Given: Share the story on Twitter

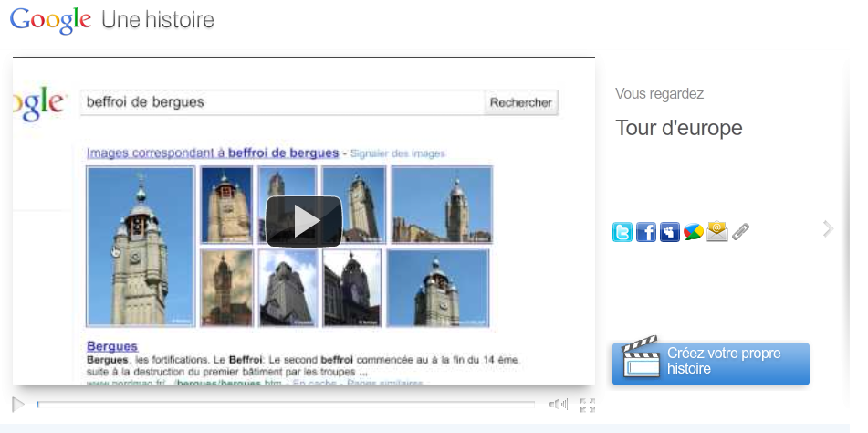Looking at the screenshot, I should tap(622, 232).
